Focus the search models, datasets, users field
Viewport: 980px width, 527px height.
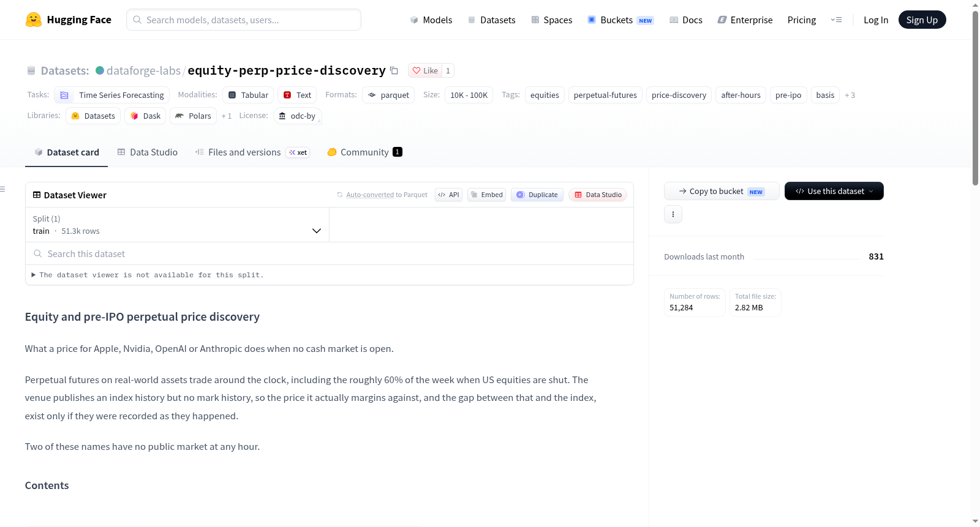(x=244, y=20)
